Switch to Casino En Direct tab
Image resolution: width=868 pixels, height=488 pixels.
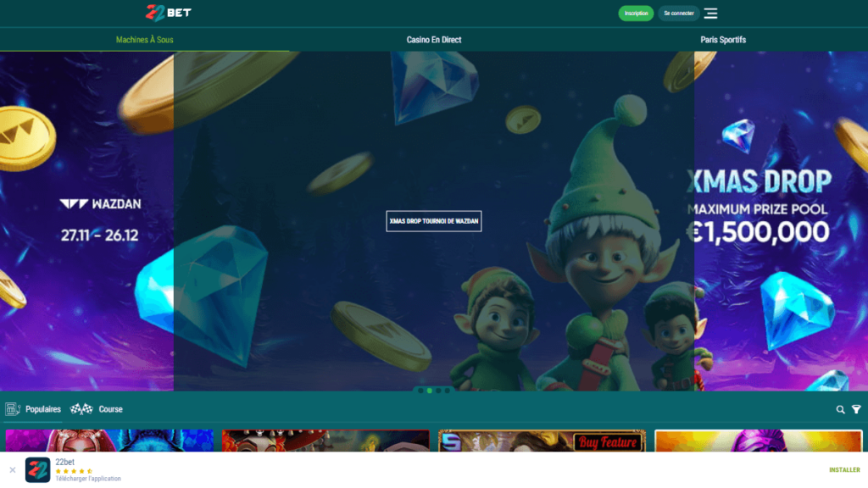pos(434,39)
